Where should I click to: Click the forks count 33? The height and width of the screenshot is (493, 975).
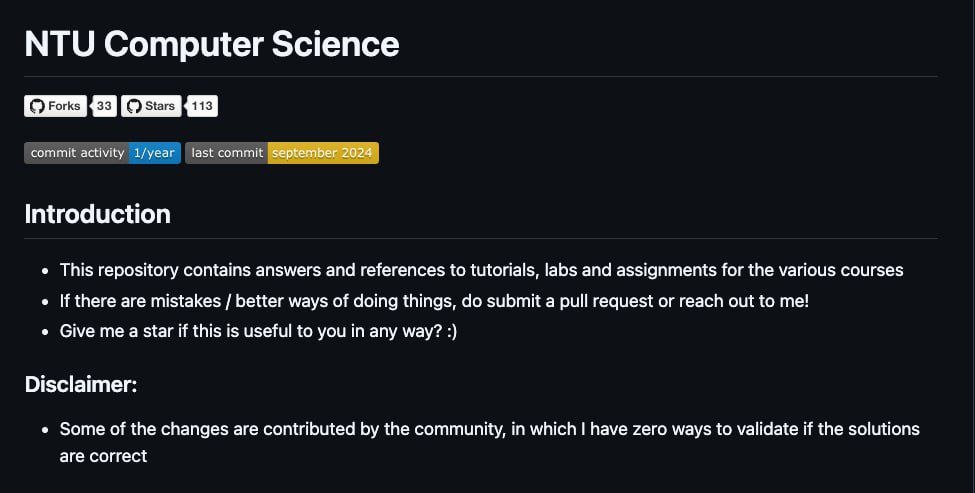pyautogui.click(x=104, y=106)
